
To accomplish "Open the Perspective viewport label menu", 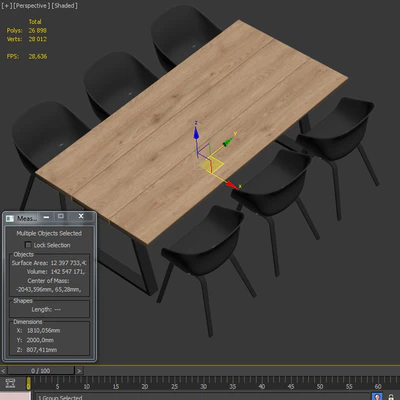I will (32, 6).
